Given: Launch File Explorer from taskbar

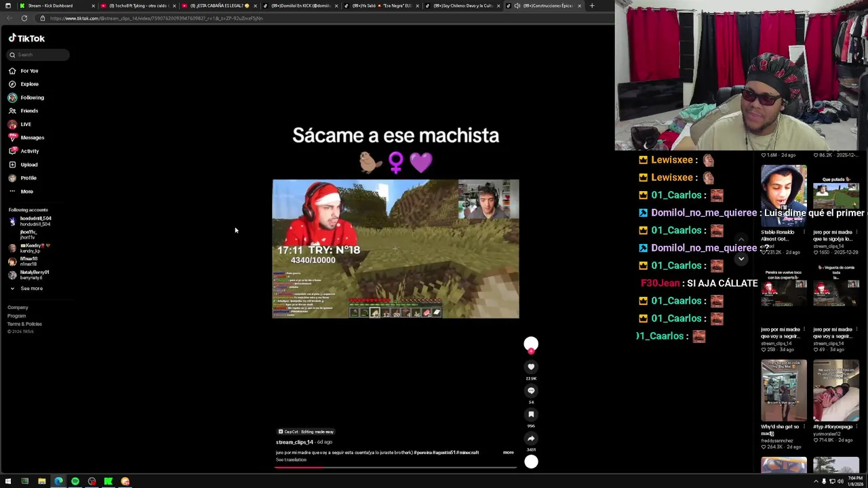Looking at the screenshot, I should pyautogui.click(x=41, y=481).
